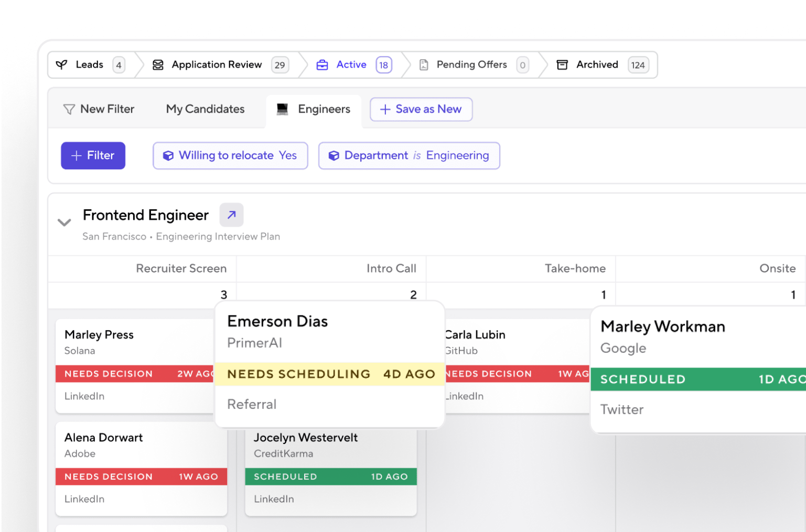Click the cube icon on Department filter chip
Viewport: 806px width, 532px height.
[334, 155]
